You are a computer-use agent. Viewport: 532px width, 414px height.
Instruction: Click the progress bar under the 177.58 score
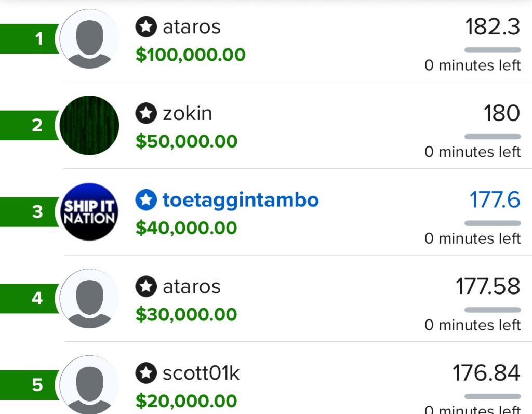(x=493, y=310)
